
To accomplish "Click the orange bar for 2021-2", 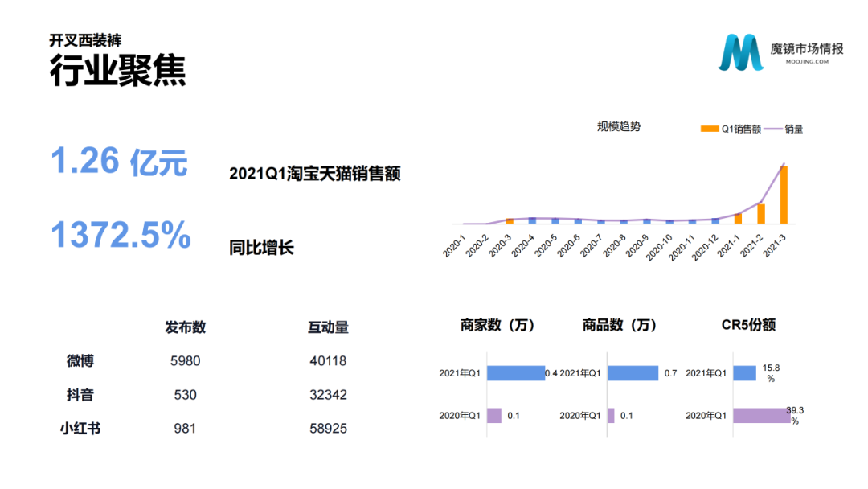I will pyautogui.click(x=761, y=214).
